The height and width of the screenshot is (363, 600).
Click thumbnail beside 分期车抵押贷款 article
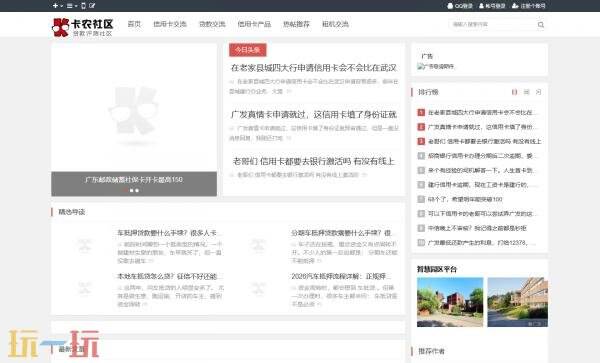(x=258, y=246)
